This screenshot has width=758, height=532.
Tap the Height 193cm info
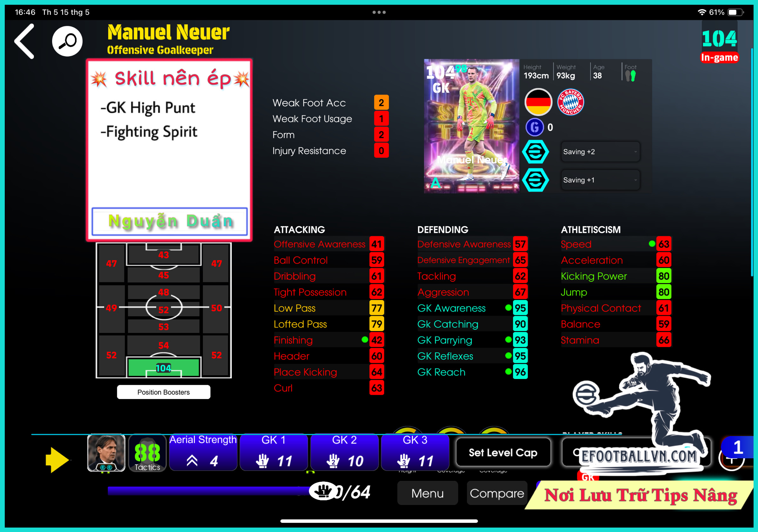pos(536,72)
